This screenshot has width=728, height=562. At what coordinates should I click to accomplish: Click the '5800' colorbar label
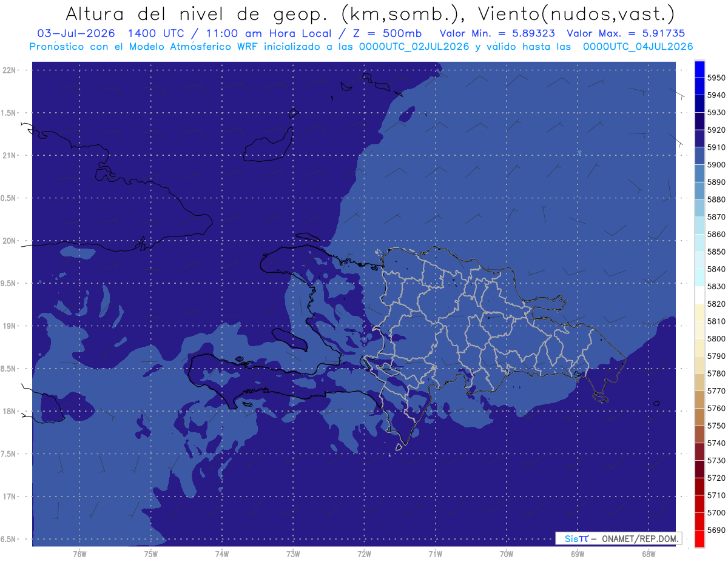pos(716,339)
